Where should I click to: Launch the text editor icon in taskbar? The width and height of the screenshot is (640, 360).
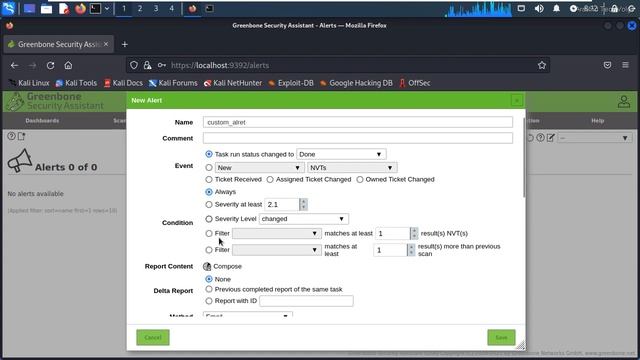point(63,9)
